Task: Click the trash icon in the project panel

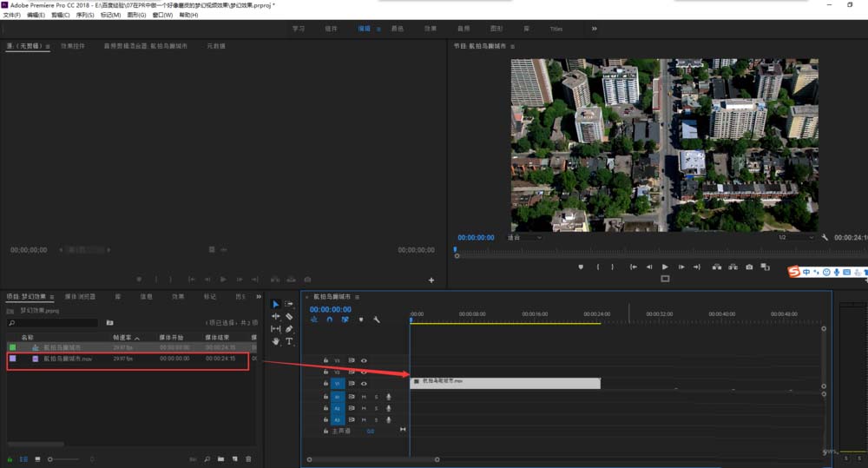Action: click(x=248, y=458)
